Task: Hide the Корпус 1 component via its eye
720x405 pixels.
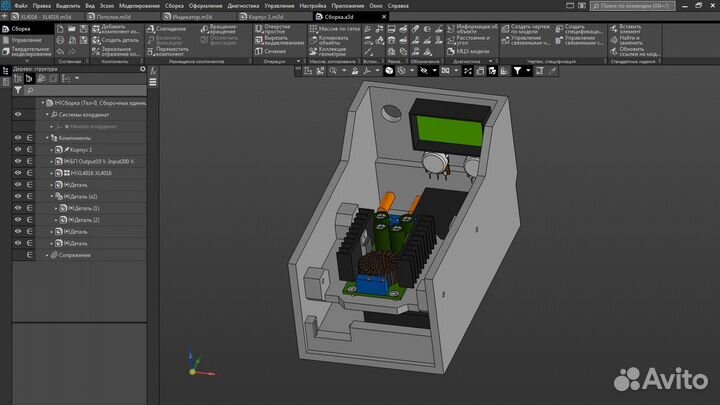Action: click(x=18, y=149)
